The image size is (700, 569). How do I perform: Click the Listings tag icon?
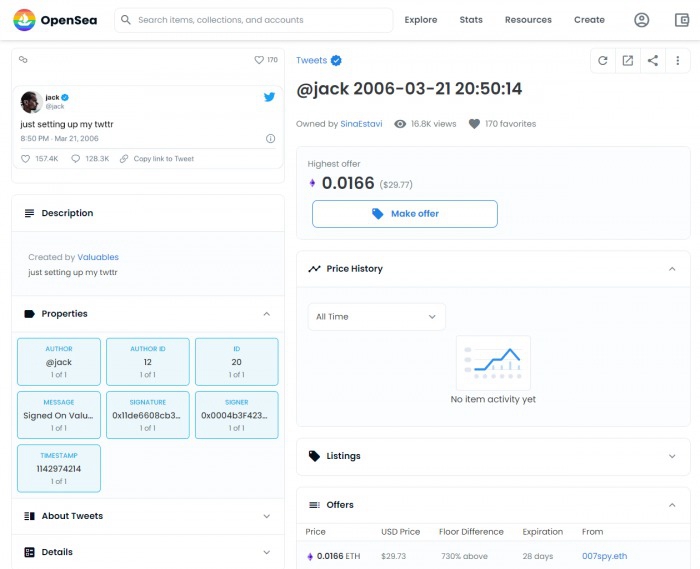(314, 456)
